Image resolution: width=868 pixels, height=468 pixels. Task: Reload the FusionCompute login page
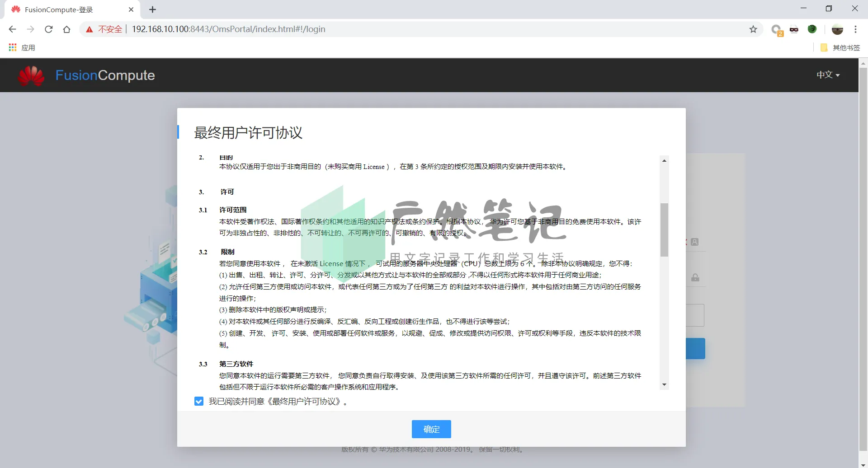[48, 29]
